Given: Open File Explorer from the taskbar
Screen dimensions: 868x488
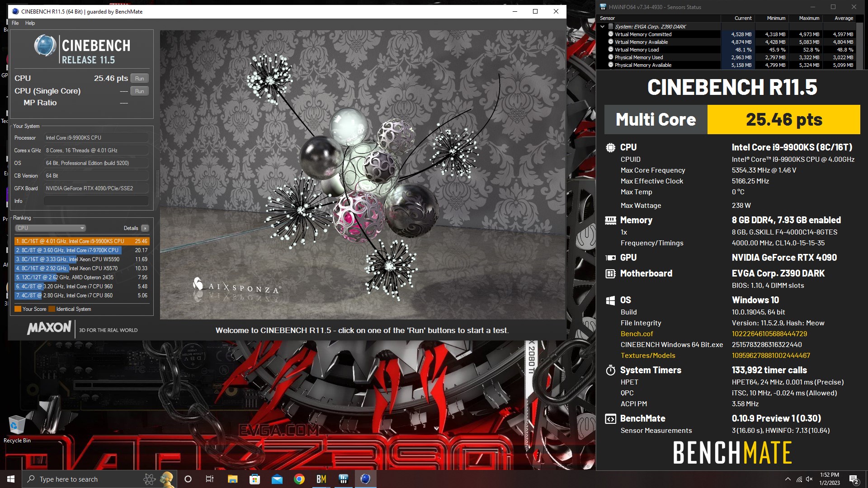Looking at the screenshot, I should pos(232,479).
